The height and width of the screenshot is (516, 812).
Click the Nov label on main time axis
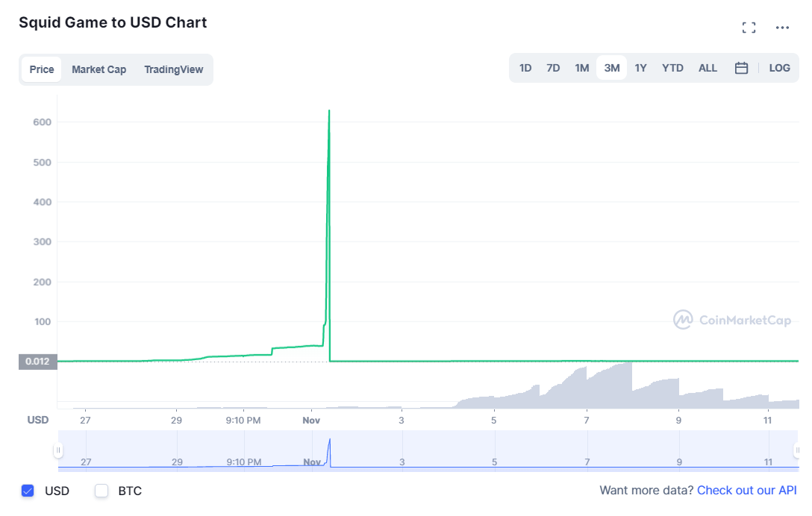[x=311, y=421]
